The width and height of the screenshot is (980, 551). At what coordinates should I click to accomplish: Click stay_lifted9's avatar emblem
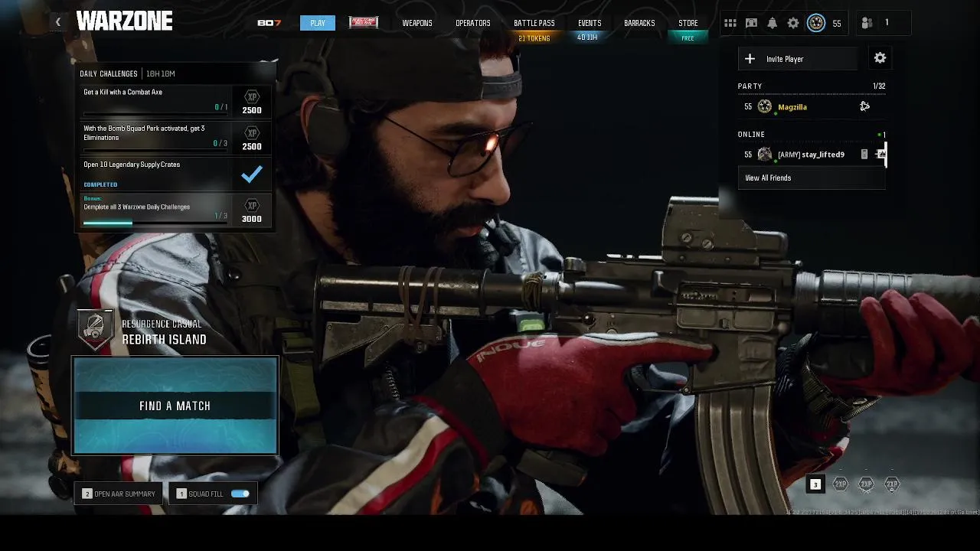click(x=764, y=154)
